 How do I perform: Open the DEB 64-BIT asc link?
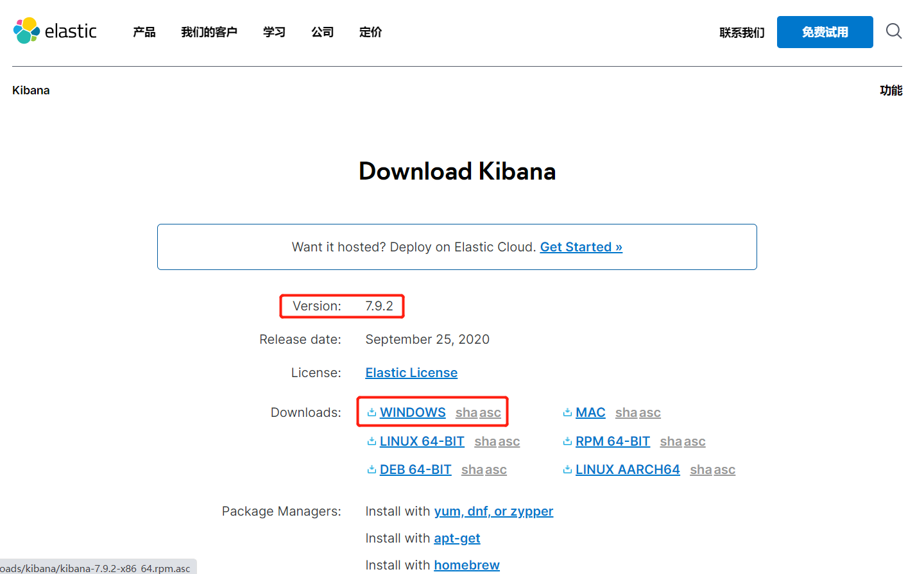(x=496, y=470)
